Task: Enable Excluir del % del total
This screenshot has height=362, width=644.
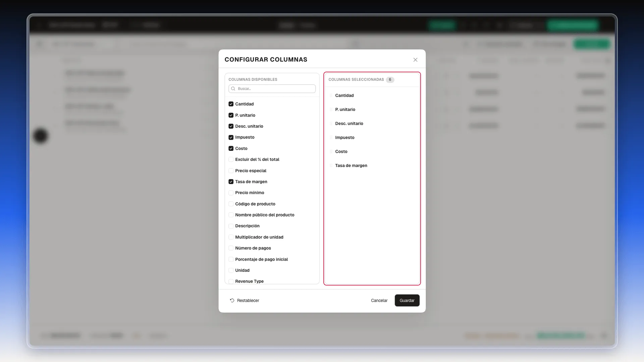Action: coord(231,160)
